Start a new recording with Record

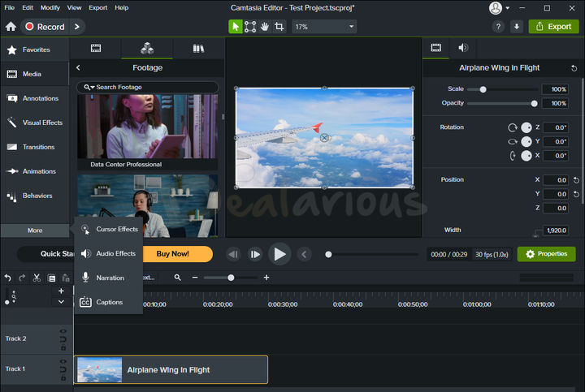(45, 27)
